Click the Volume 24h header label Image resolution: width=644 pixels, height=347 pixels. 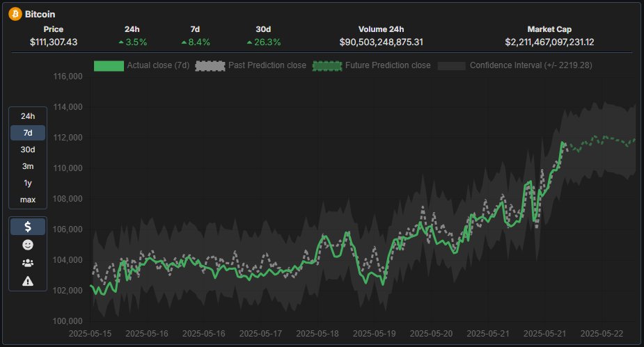(x=381, y=29)
